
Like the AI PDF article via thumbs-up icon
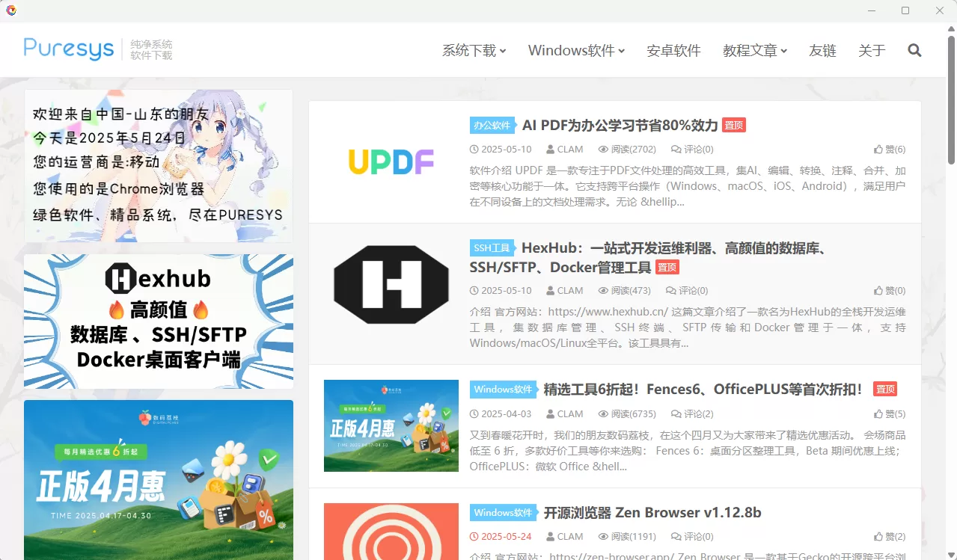tap(880, 149)
